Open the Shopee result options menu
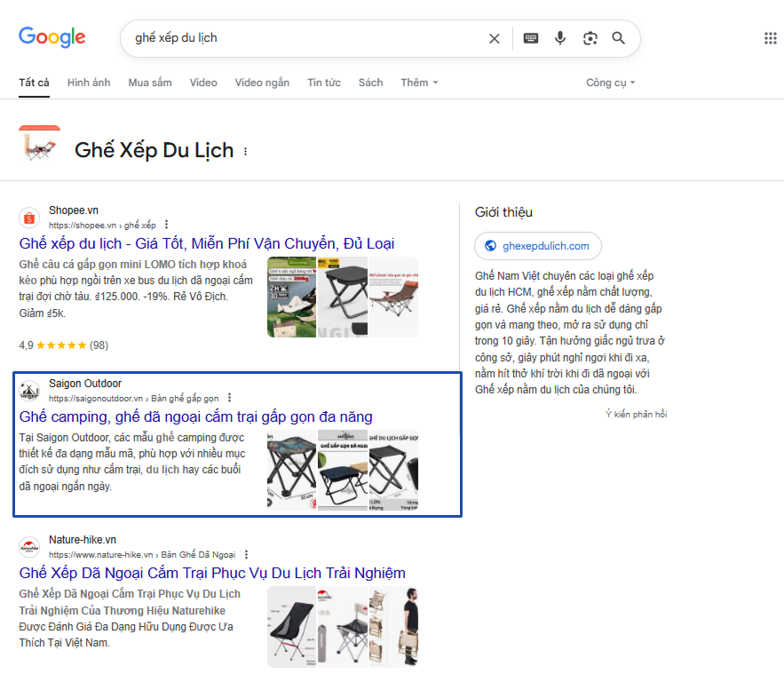784x674 pixels. pyautogui.click(x=167, y=225)
